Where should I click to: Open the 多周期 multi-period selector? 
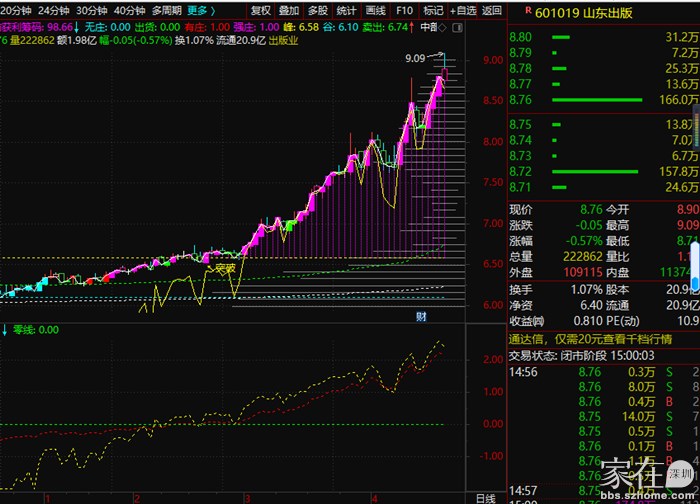pyautogui.click(x=166, y=11)
